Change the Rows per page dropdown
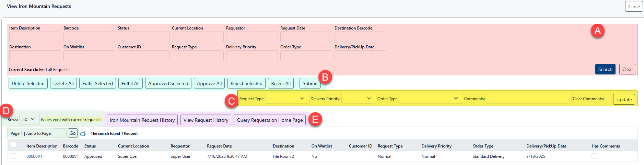 point(29,119)
